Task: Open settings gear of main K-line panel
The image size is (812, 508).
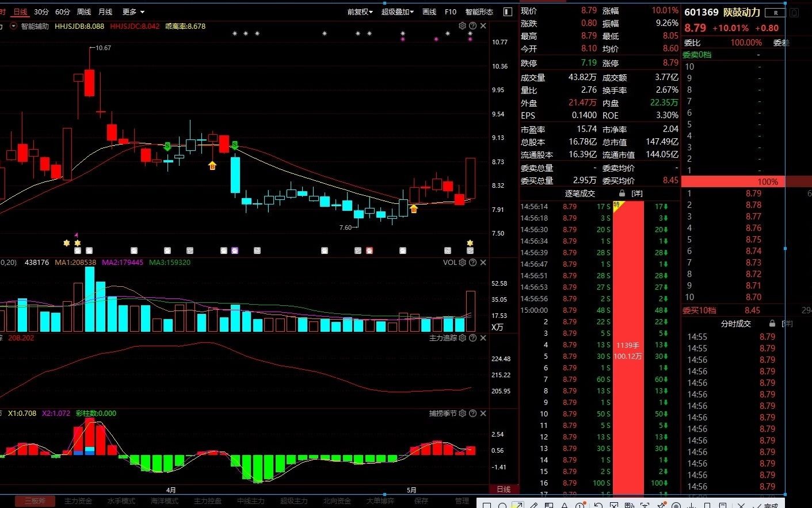Action: click(x=462, y=26)
